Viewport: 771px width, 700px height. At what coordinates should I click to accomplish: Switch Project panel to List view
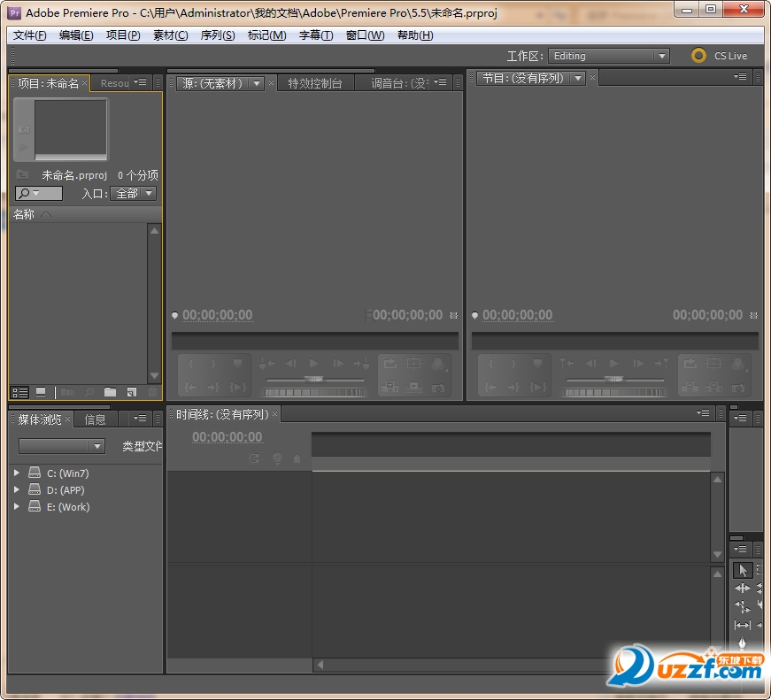tap(20, 392)
